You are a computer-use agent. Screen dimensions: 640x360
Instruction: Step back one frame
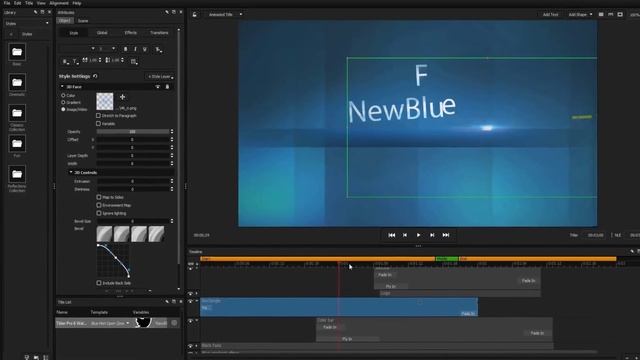(405, 235)
